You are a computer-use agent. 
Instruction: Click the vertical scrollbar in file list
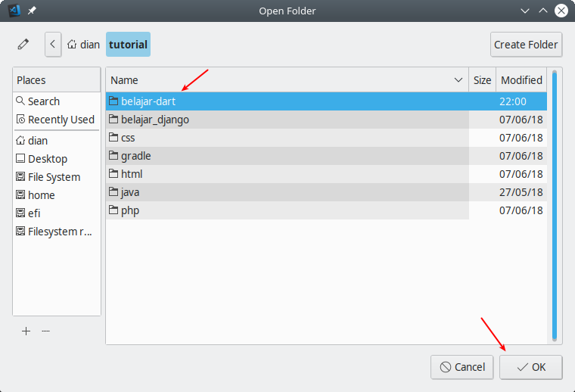(x=555, y=204)
